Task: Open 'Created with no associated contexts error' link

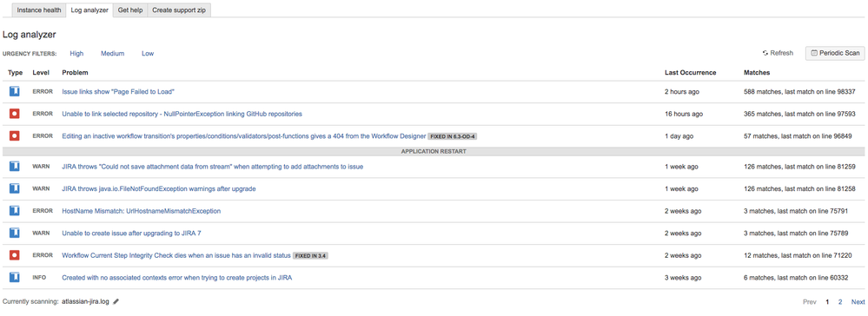Action: 177,277
